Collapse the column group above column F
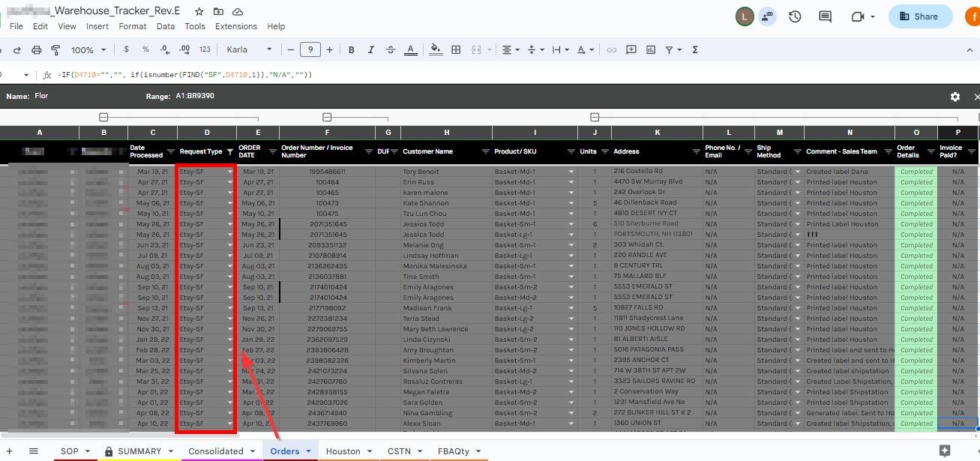Viewport: 980px width, 461px height. [x=327, y=118]
